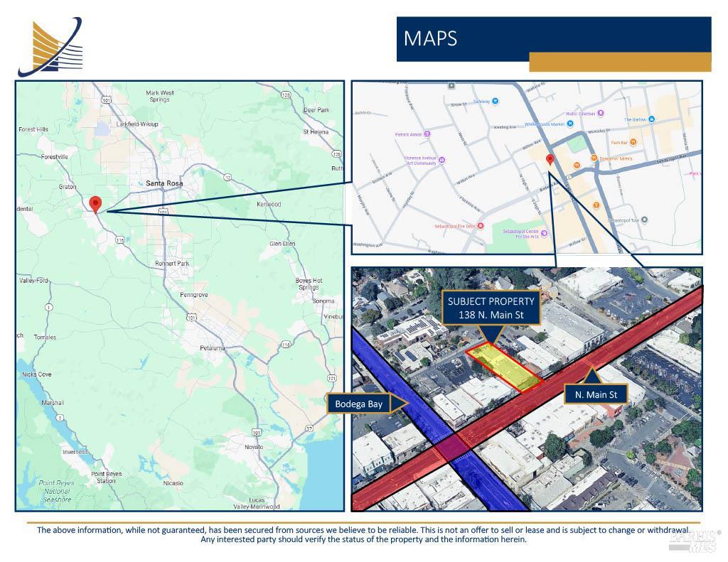Click the Bodega Bay street label

359,404
